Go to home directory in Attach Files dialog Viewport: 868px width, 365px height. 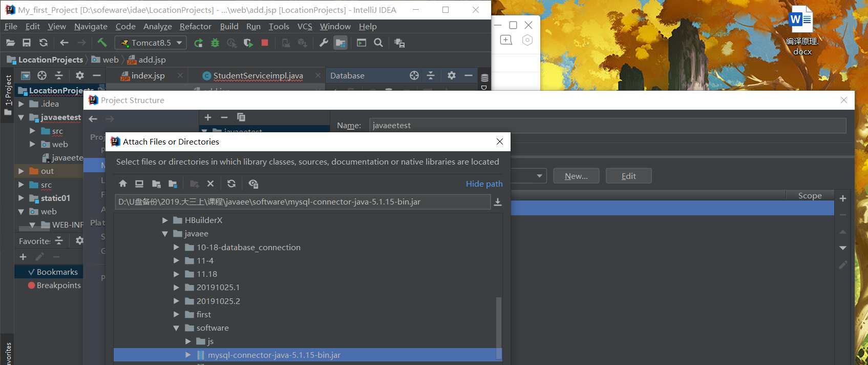[123, 184]
